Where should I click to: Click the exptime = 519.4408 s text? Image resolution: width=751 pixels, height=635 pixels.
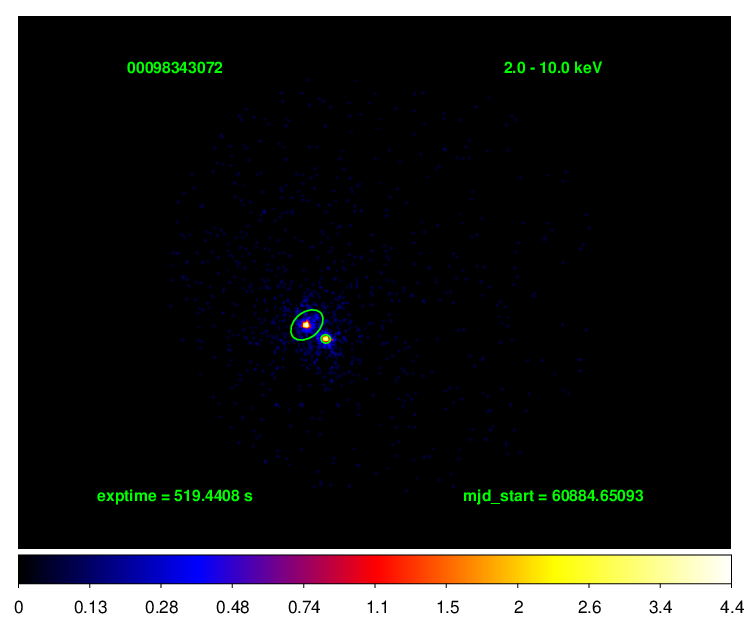tap(174, 495)
